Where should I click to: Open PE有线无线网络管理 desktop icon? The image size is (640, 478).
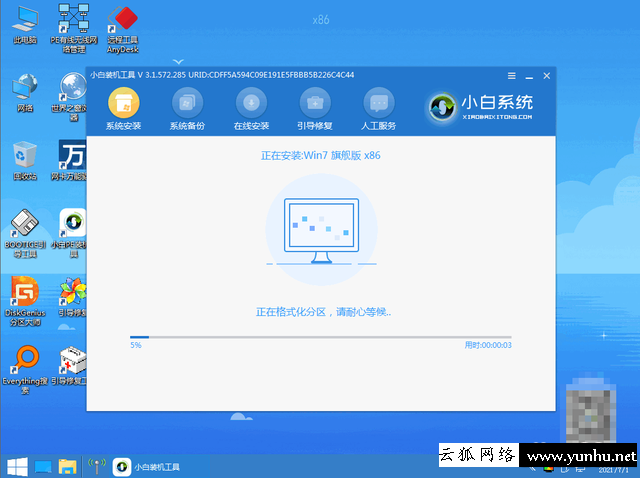click(x=74, y=29)
